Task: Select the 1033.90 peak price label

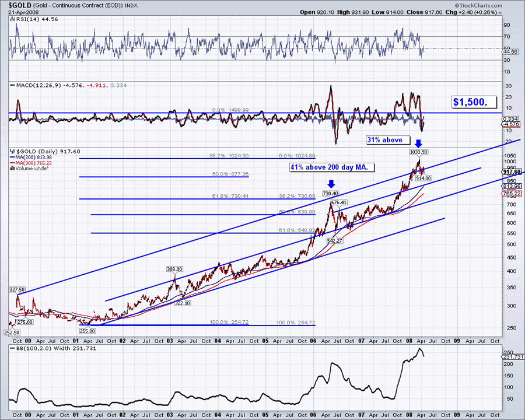Action: (x=418, y=152)
